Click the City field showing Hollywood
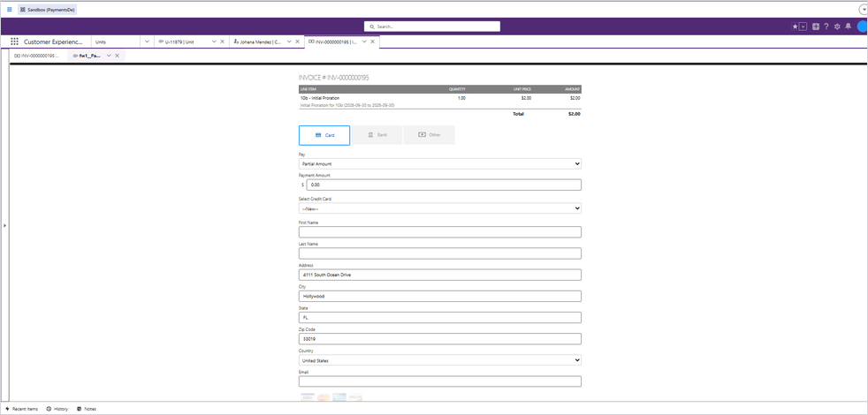868x415 pixels. pos(440,296)
